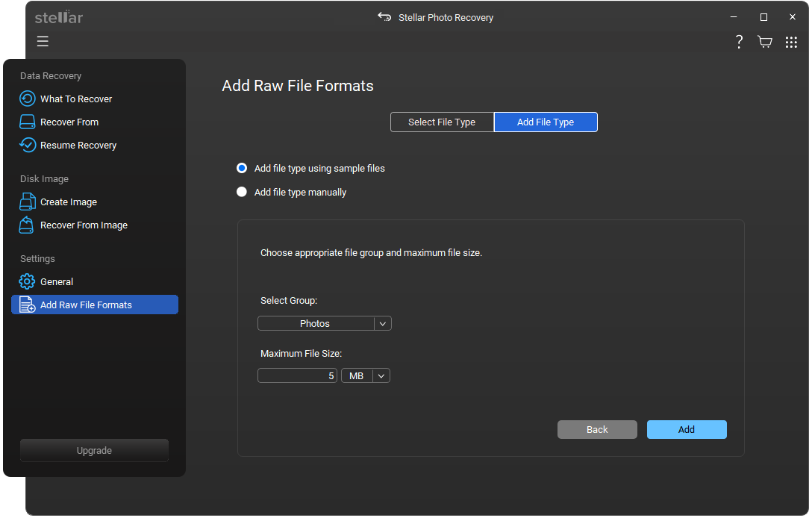This screenshot has height=518, width=812.
Task: Switch to the Add File Type tab
Action: tap(546, 122)
